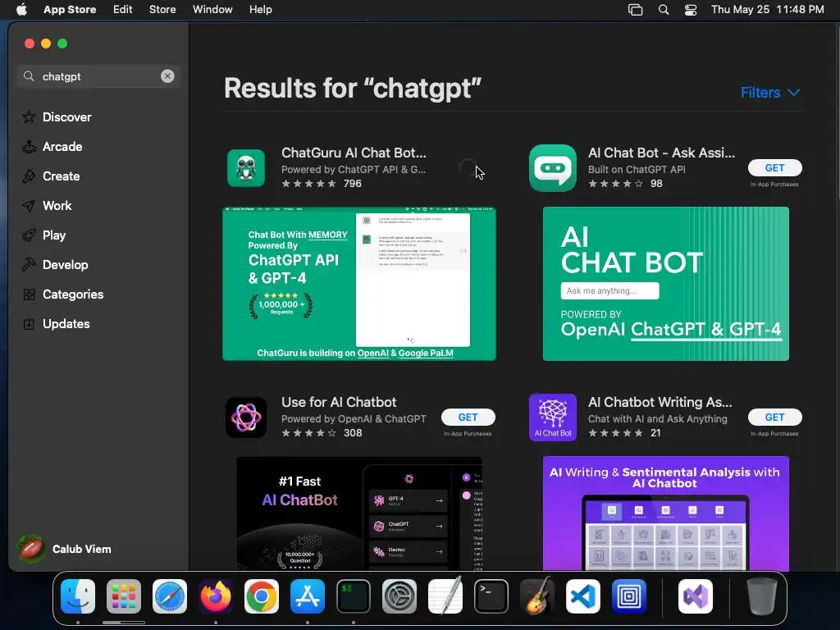This screenshot has height=630, width=840.
Task: Open ChatGuru AI Chat Bot title link
Action: pos(354,153)
